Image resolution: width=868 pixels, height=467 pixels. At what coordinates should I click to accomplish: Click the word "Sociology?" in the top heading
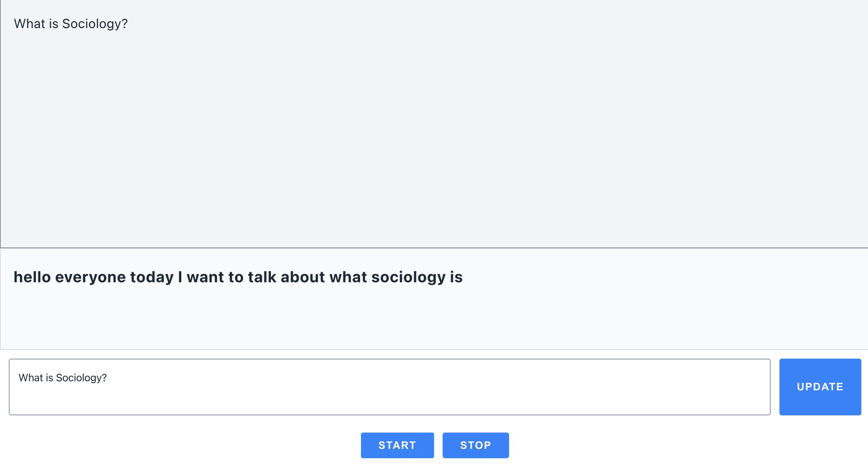pos(95,24)
